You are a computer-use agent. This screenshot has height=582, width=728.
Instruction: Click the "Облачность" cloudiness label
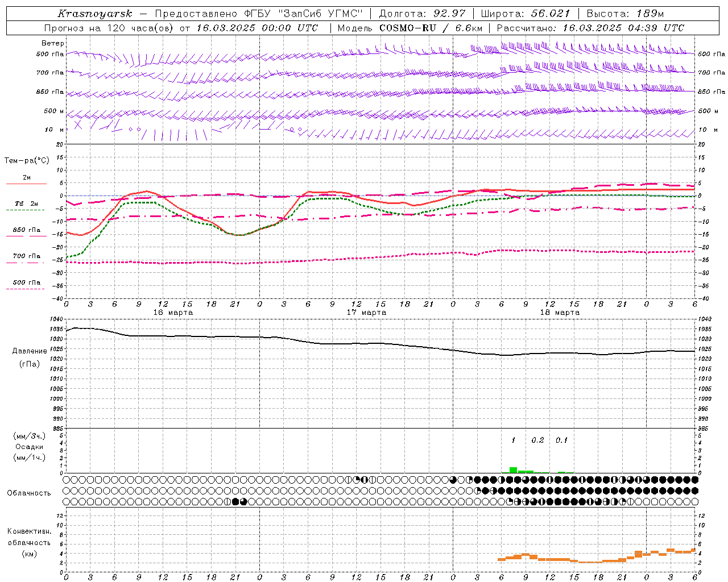point(29,493)
